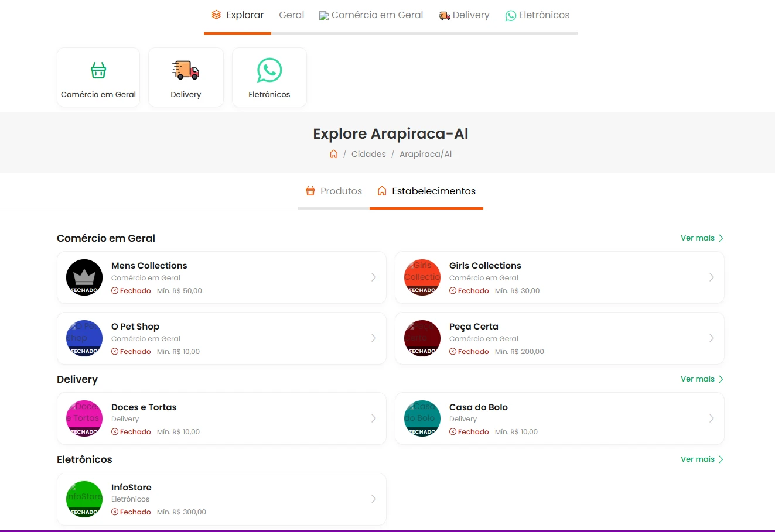Click the Mín. R$ 200,00 text
The height and width of the screenshot is (532, 775).
click(x=520, y=352)
